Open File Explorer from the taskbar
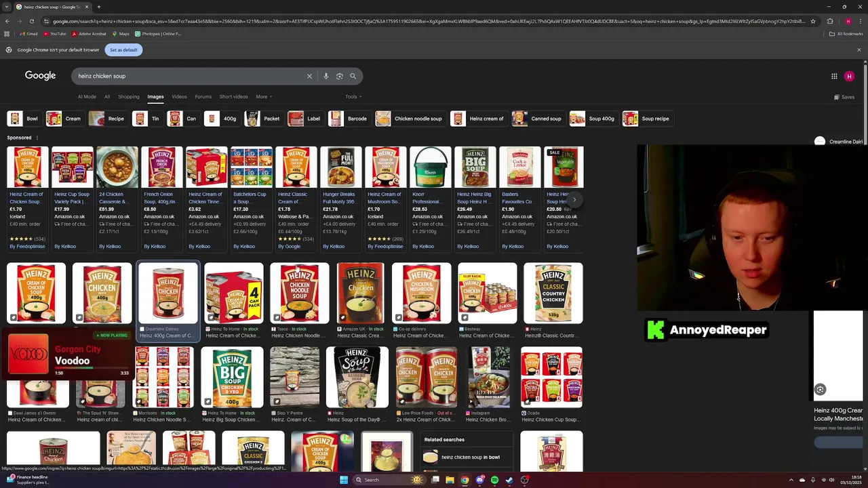The width and height of the screenshot is (868, 488). pyautogui.click(x=450, y=480)
